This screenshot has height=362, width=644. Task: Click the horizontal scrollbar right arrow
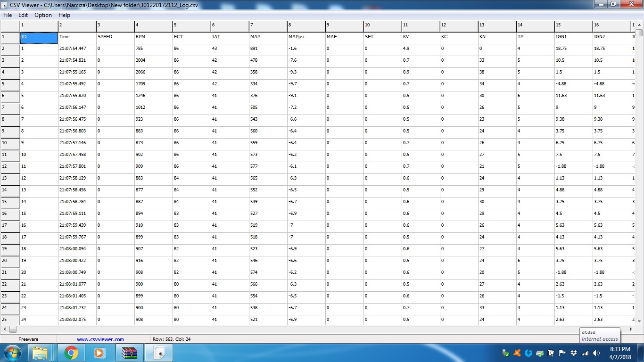click(x=631, y=329)
